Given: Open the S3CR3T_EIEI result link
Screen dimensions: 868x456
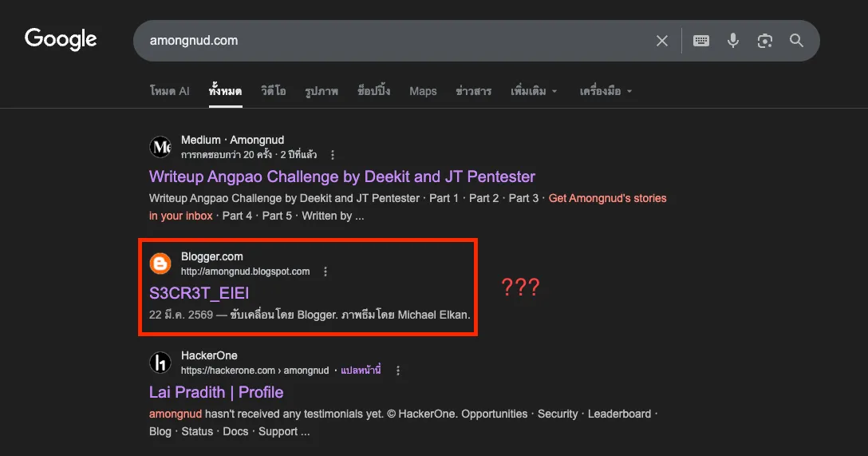Looking at the screenshot, I should click(x=199, y=293).
